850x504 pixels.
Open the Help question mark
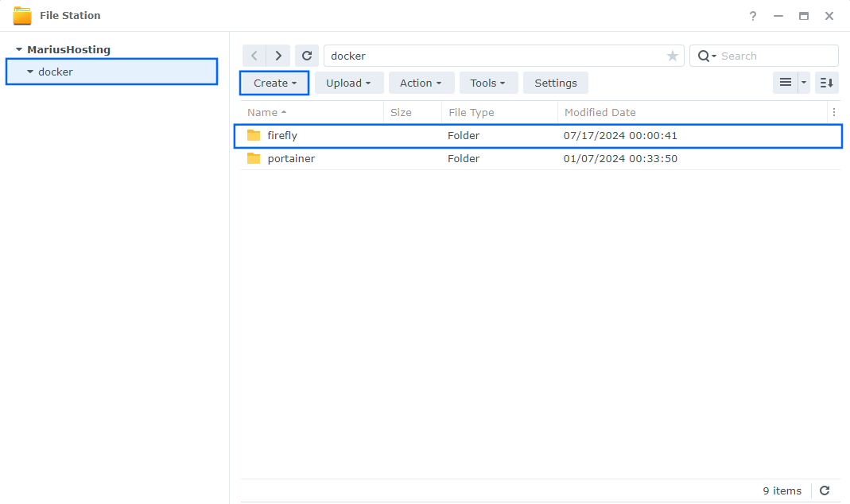[x=752, y=16]
